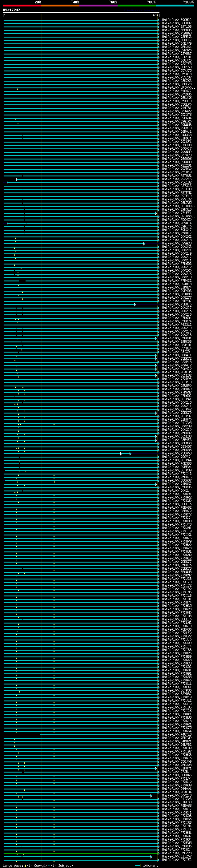Select the UniRef100_A7XHP6 label
This screenshot has width=197, height=868.
pyautogui.click(x=177, y=653)
